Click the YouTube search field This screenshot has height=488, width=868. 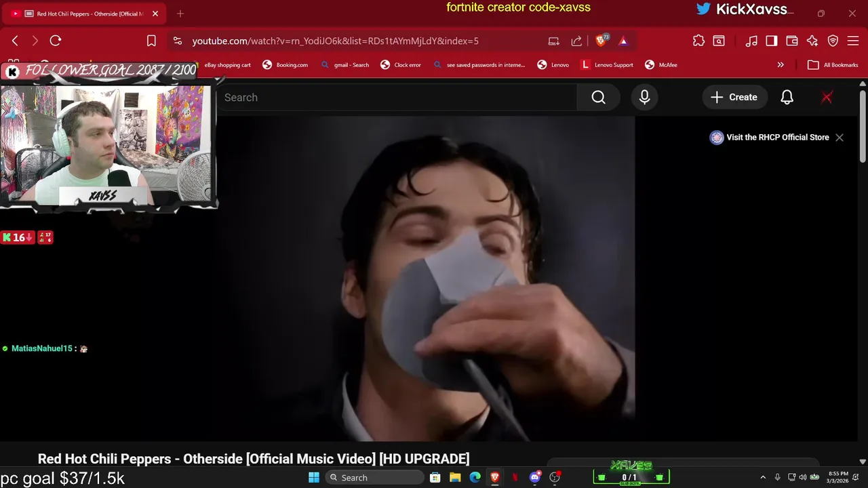coord(397,98)
